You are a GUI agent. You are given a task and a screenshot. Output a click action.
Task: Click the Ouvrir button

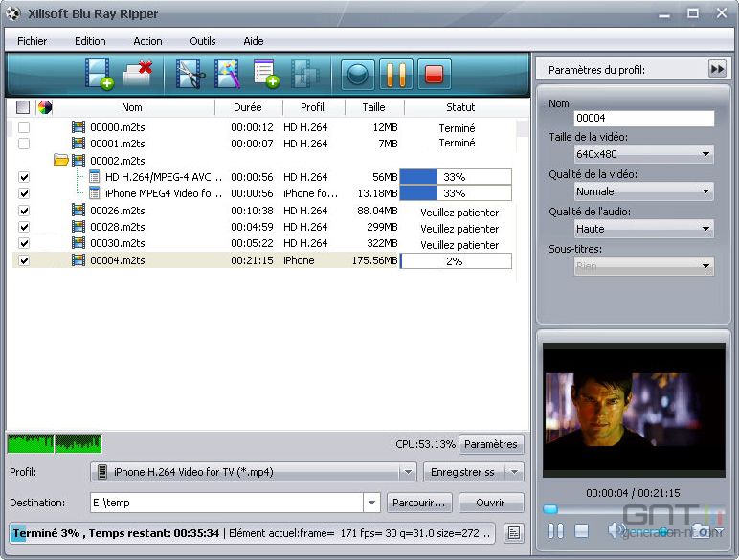(x=491, y=503)
